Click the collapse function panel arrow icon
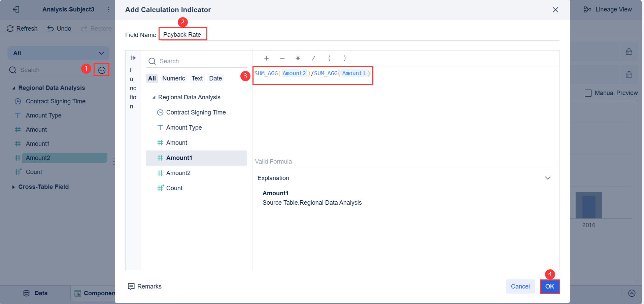644x304 pixels. pyautogui.click(x=133, y=58)
